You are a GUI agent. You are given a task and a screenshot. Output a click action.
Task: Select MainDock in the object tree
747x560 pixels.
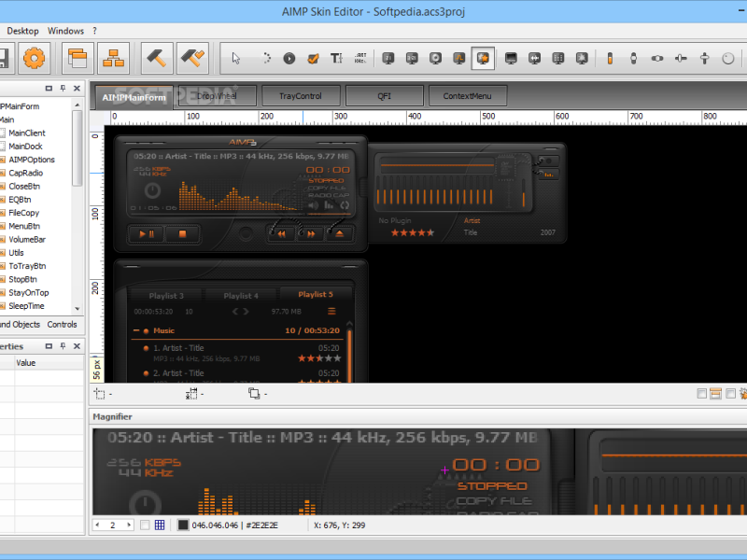pyautogui.click(x=25, y=147)
